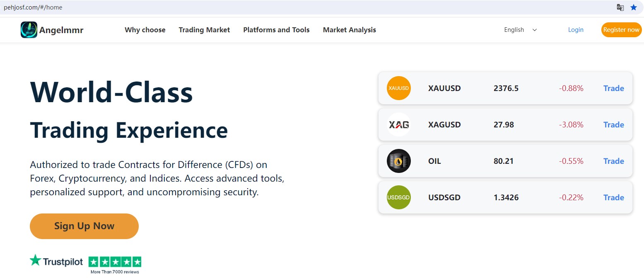Viewport: 644px width, 278px height.
Task: Click Trade link for XAGUSD
Action: [613, 125]
